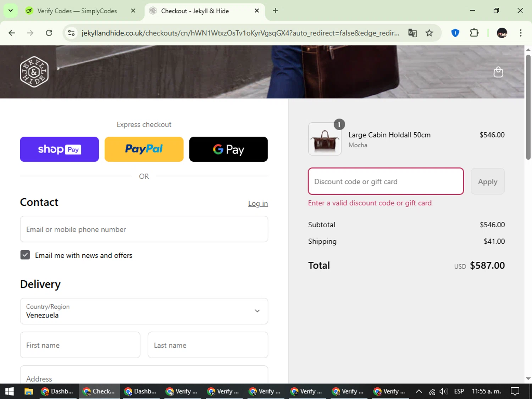Open the Country/Region dropdown
Screen dimensions: 532x399
point(144,311)
